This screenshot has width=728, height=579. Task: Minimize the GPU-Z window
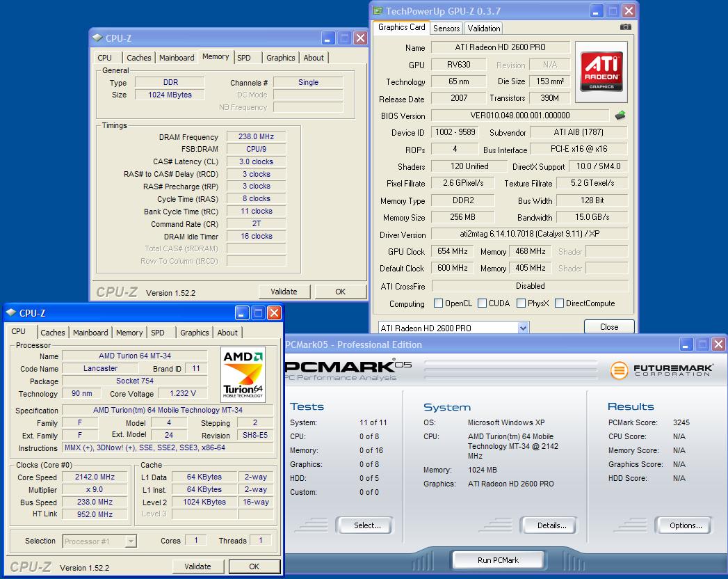[x=596, y=10]
